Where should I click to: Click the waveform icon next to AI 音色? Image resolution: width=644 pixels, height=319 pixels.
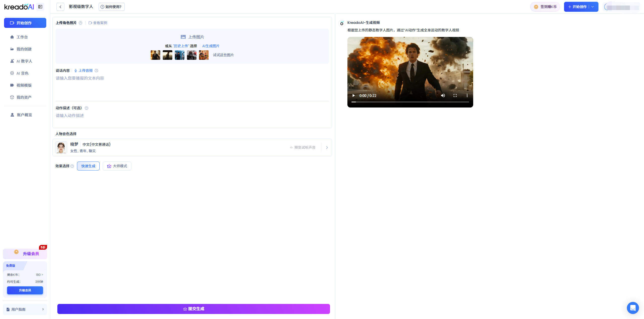[12, 73]
